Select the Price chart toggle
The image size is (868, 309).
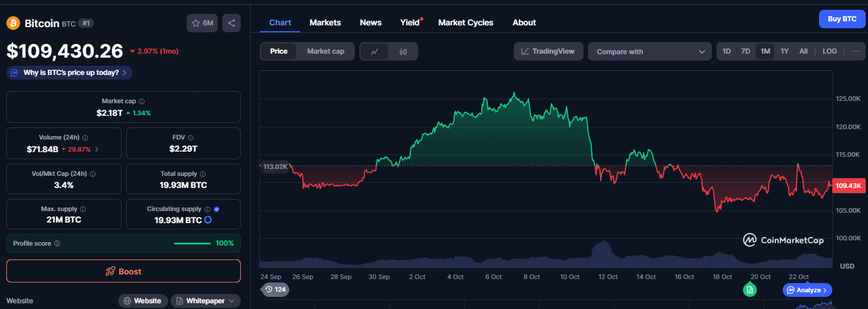coord(279,51)
